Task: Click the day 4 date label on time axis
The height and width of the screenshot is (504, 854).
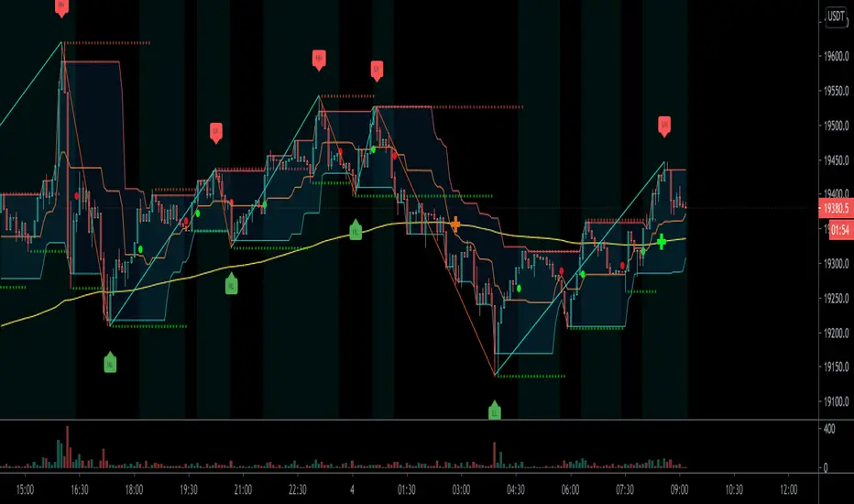Action: 353,490
